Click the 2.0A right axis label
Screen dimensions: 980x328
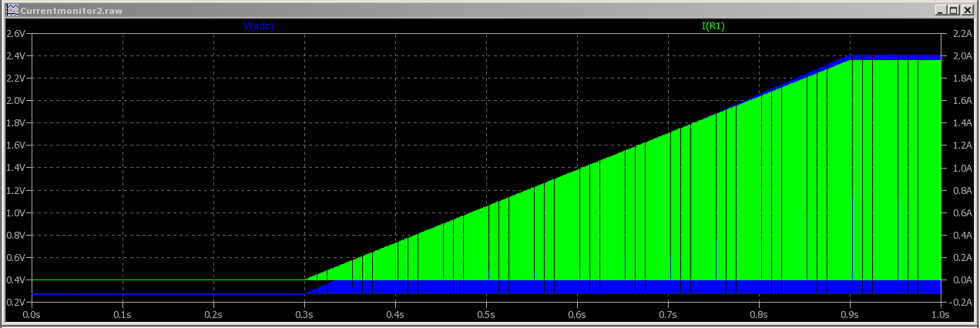962,56
